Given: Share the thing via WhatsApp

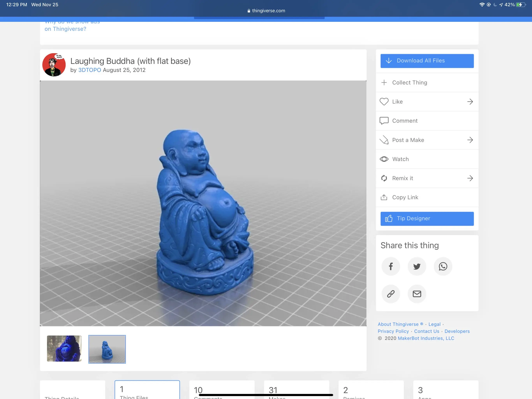Looking at the screenshot, I should coord(443,266).
